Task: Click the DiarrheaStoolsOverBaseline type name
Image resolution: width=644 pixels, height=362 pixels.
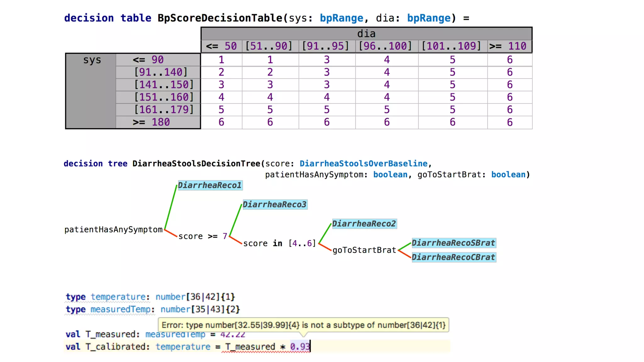Action: (364, 164)
